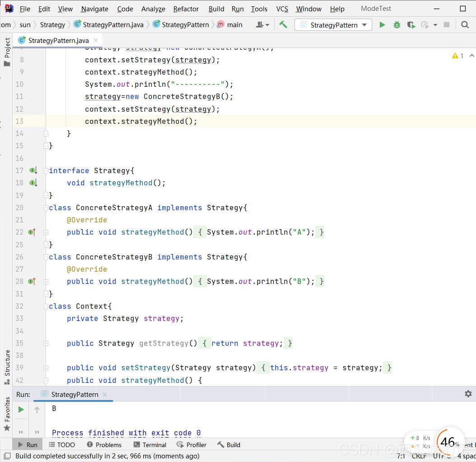Rerun StrategyPattern in the Run panel
Screen dimensions: 476x462
(21, 410)
